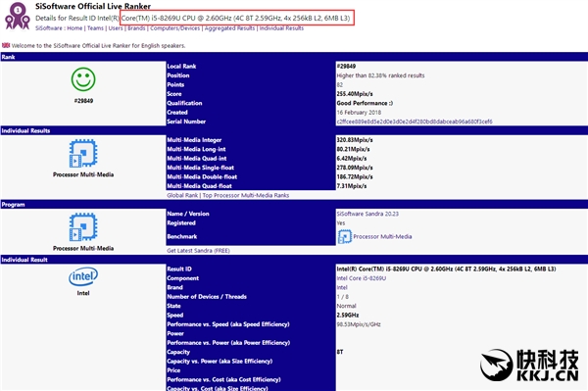Click the small benchmark icon beside Processor Multi-Media link
This screenshot has width=588, height=391.
coord(344,236)
